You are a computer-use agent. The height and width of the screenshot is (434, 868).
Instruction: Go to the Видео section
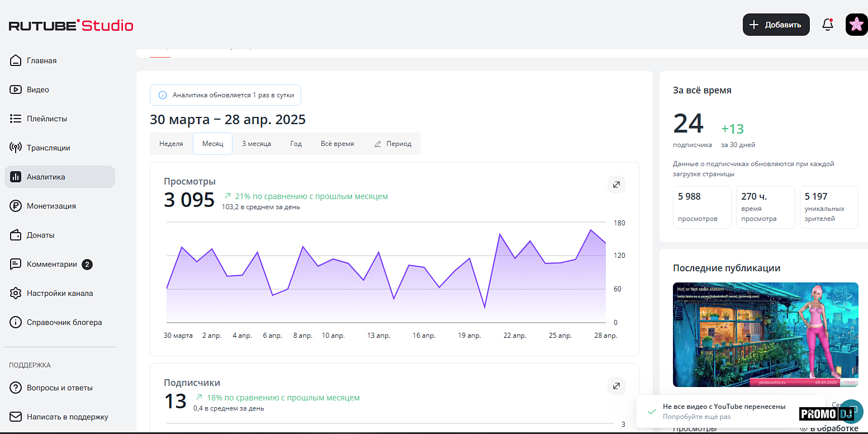point(37,89)
